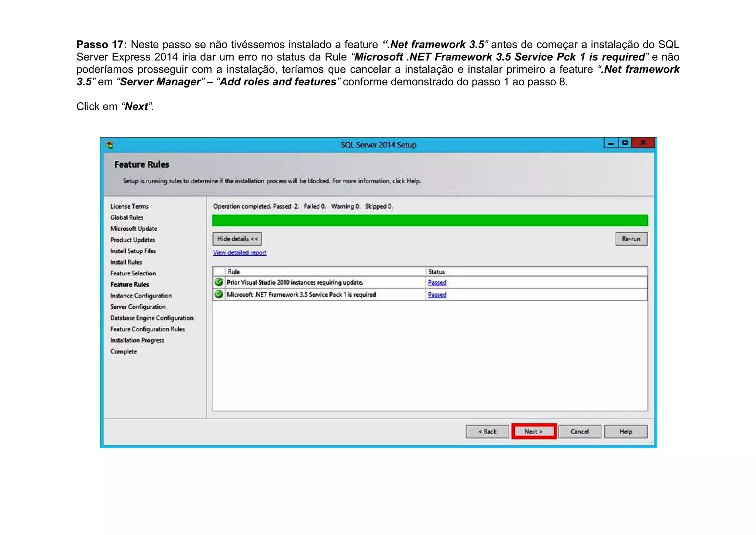Select Install Rules step in sidebar
Viewport: 756px width, 535px height.
[x=126, y=262]
